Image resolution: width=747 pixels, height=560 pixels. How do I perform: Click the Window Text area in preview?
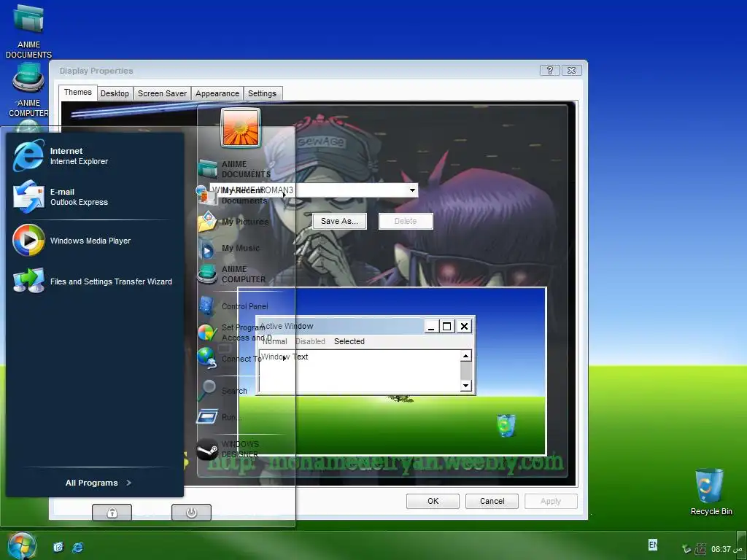359,371
